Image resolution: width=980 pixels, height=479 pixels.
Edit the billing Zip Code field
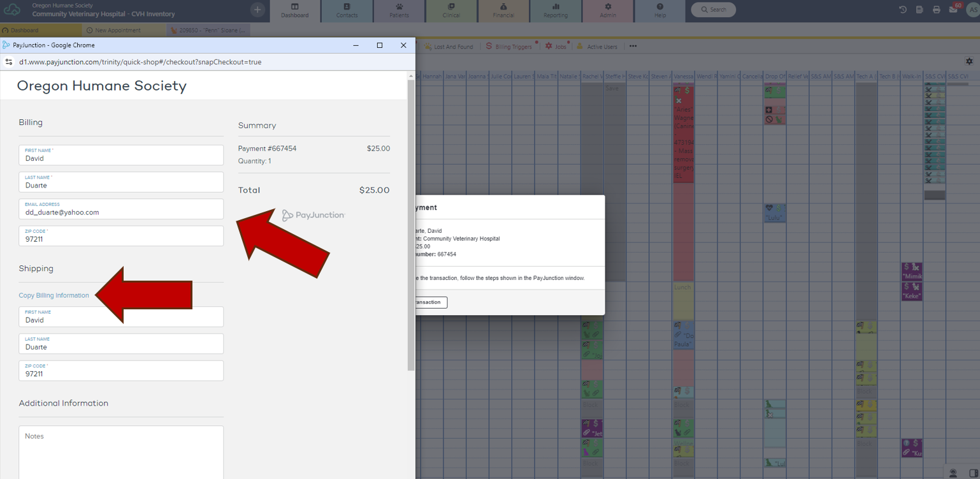(x=121, y=235)
